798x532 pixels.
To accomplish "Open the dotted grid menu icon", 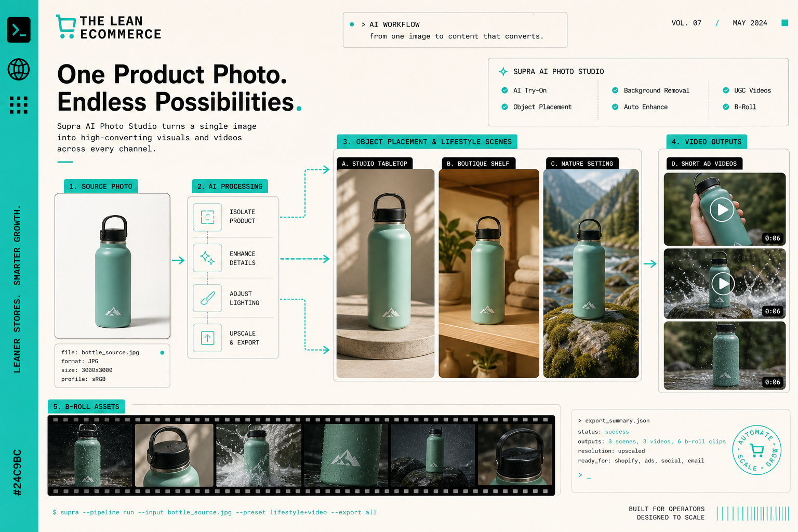I will pyautogui.click(x=19, y=105).
